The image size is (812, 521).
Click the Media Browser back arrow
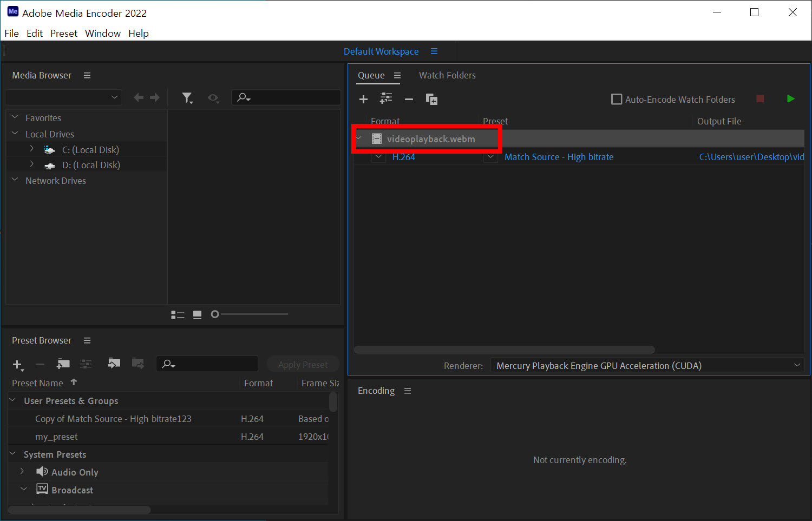pos(139,97)
